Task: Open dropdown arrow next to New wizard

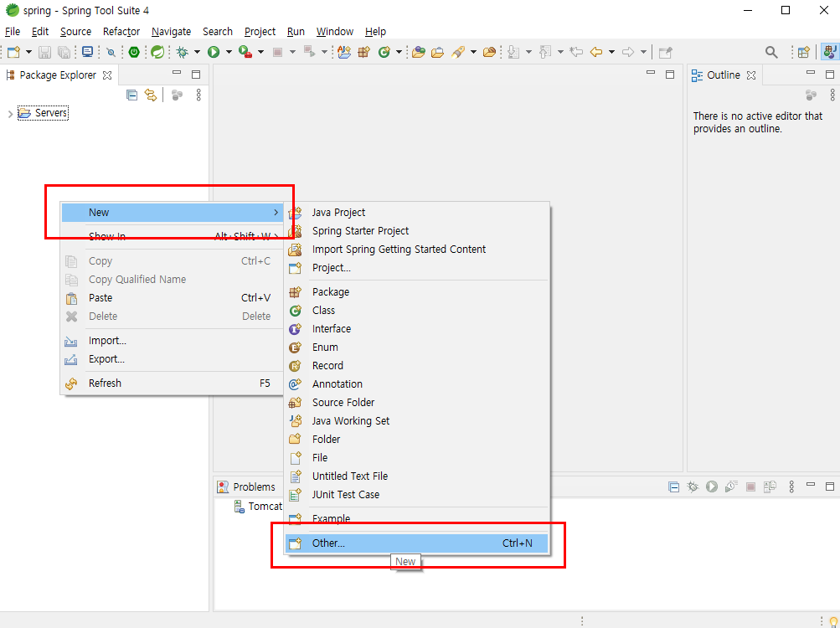Action: point(29,52)
